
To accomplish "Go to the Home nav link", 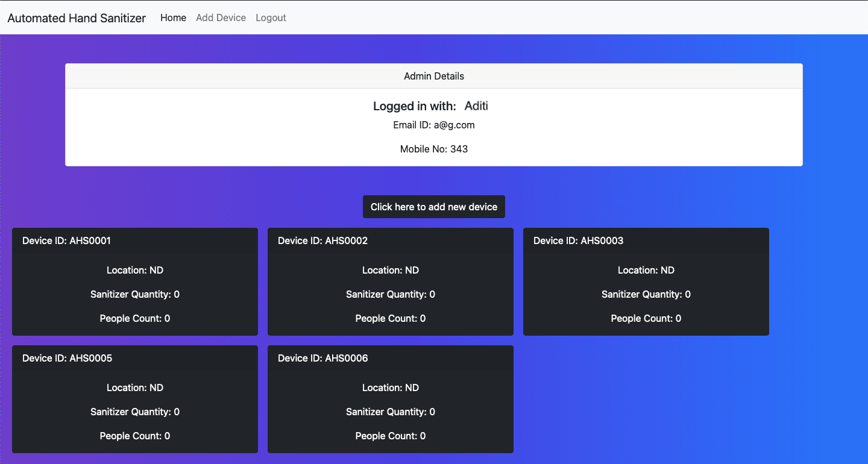I will coord(173,18).
